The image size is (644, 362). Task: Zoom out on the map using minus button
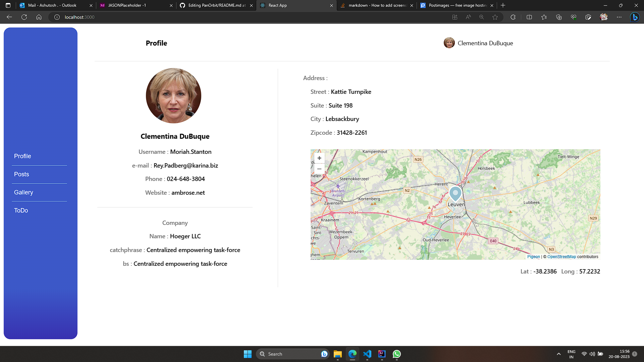(x=319, y=169)
